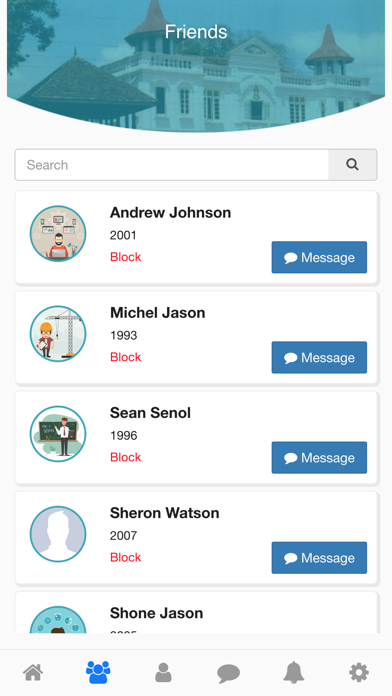The image size is (392, 696).
Task: Open Michel Jason's avatar image
Action: click(58, 334)
